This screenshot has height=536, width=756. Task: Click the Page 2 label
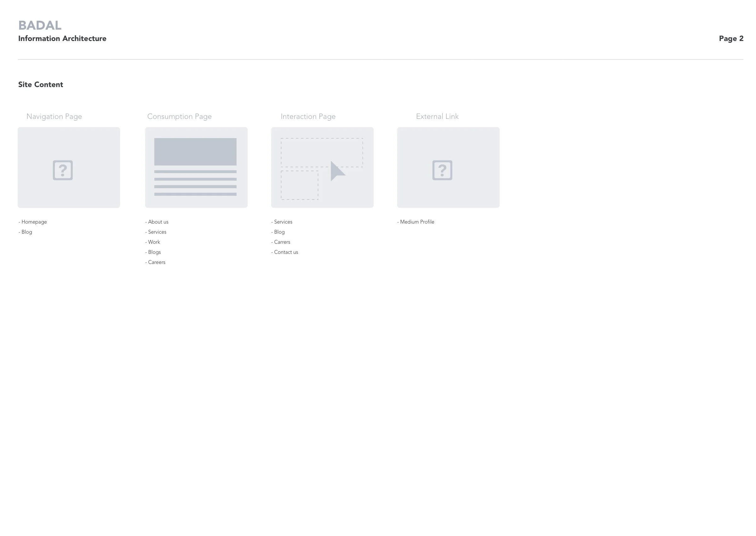point(731,38)
